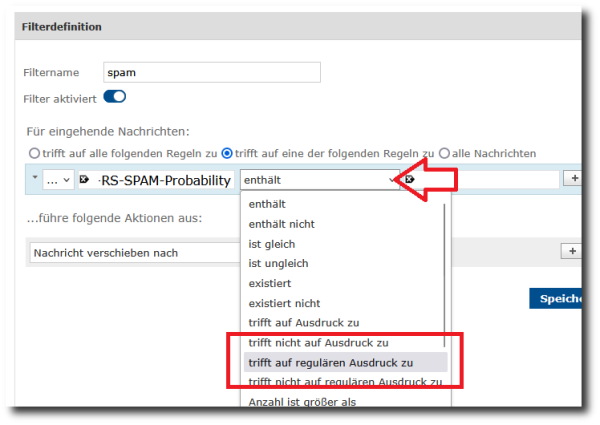Click the tag icon before RS-SPAM-Probability
Screen dimensions: 600x425
(x=85, y=180)
